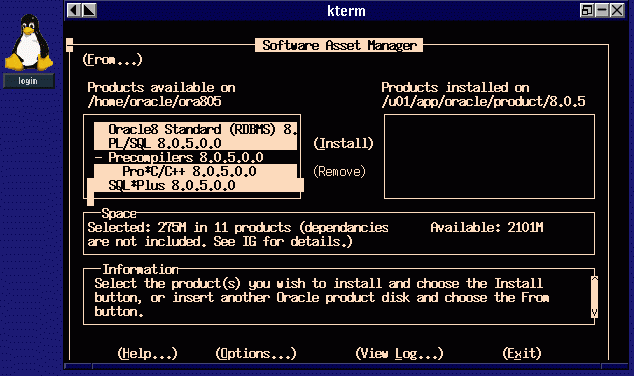This screenshot has height=376, width=634.
Task: Click the Software Asset Manager title
Action: coord(339,45)
